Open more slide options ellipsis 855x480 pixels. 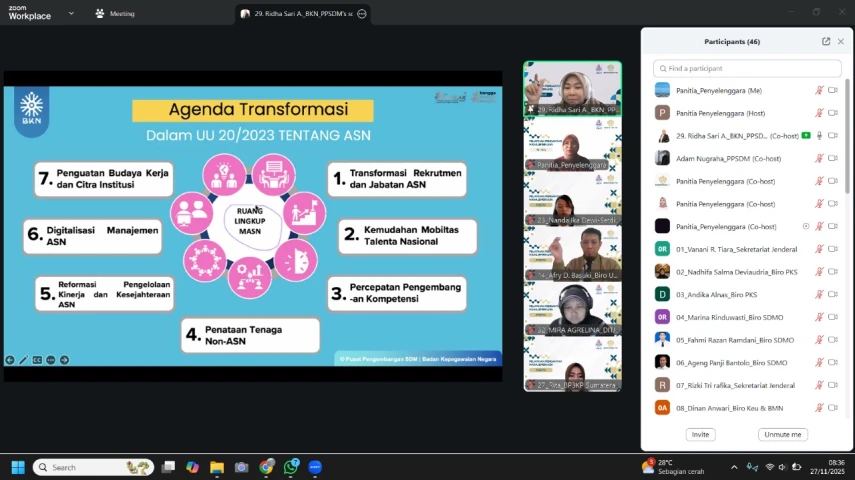click(x=51, y=360)
